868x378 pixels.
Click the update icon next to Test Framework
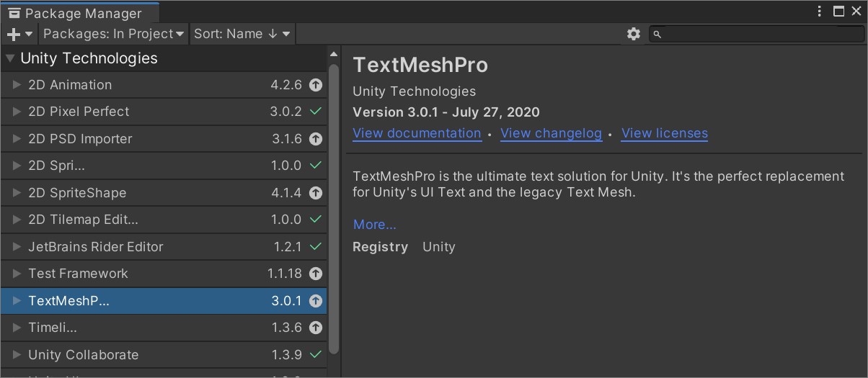click(315, 274)
